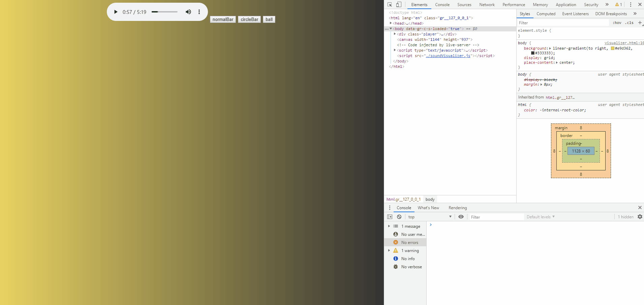Seek within the audio progress bar
Screen dimensions: 644x305
pos(164,12)
